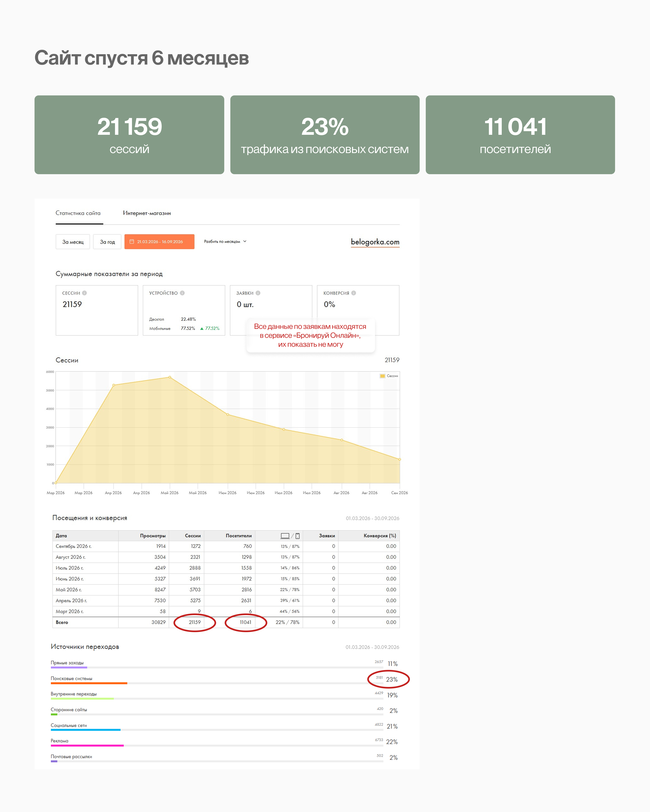Click total views value 30829
This screenshot has height=812, width=650.
pyautogui.click(x=159, y=622)
